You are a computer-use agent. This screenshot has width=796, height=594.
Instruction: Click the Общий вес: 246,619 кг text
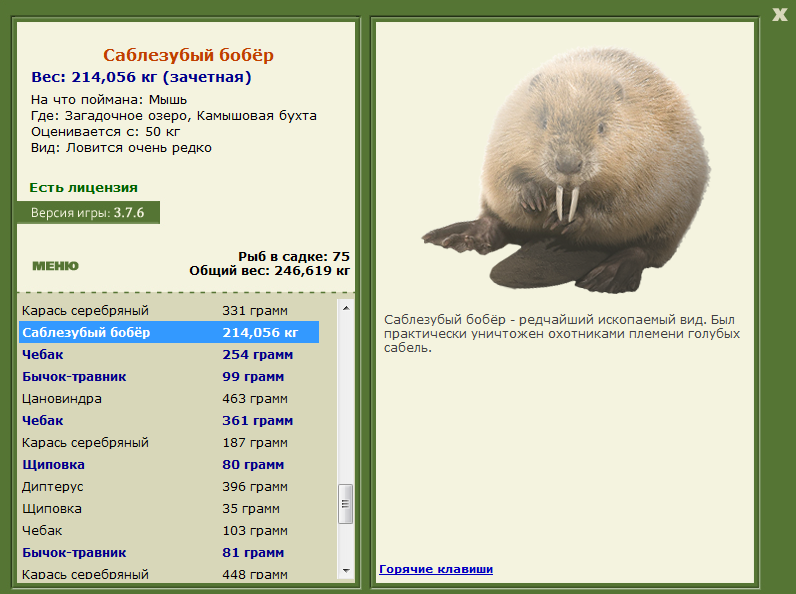point(270,271)
